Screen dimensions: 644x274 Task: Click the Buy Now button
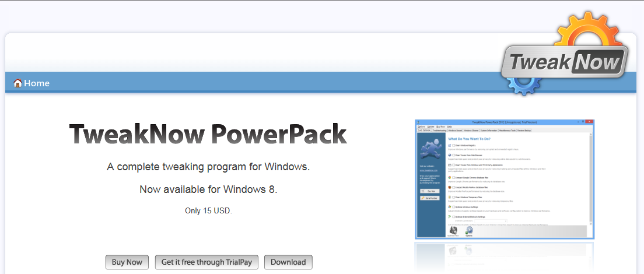tap(127, 262)
